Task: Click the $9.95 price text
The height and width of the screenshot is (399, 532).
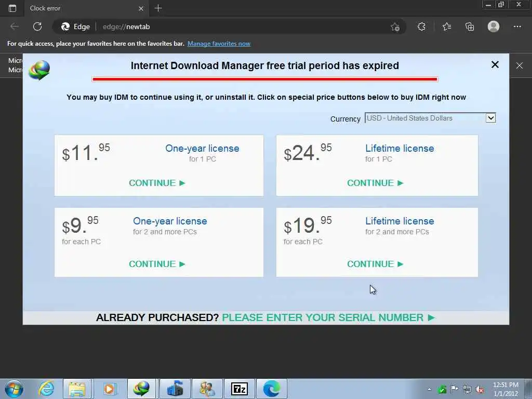Action: coord(80,224)
